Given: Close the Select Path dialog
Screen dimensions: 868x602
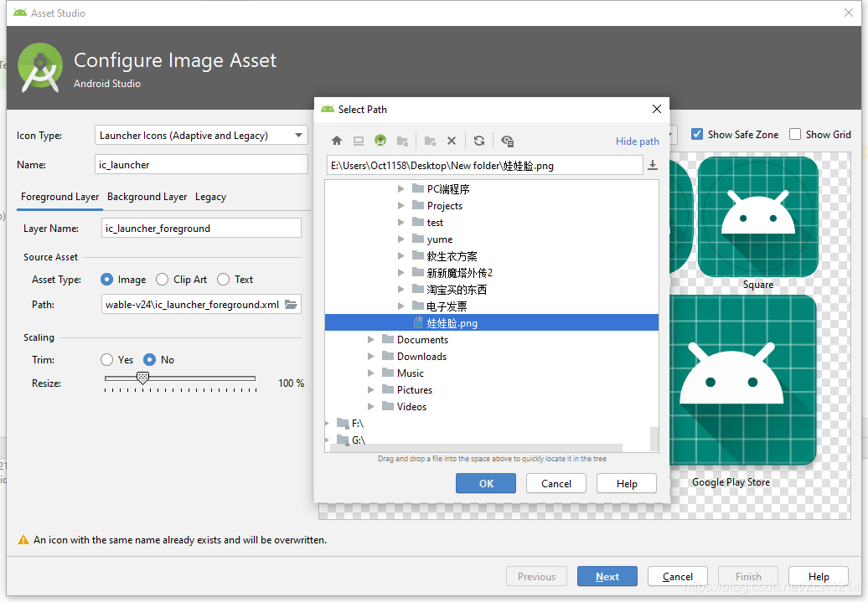Looking at the screenshot, I should click(657, 109).
